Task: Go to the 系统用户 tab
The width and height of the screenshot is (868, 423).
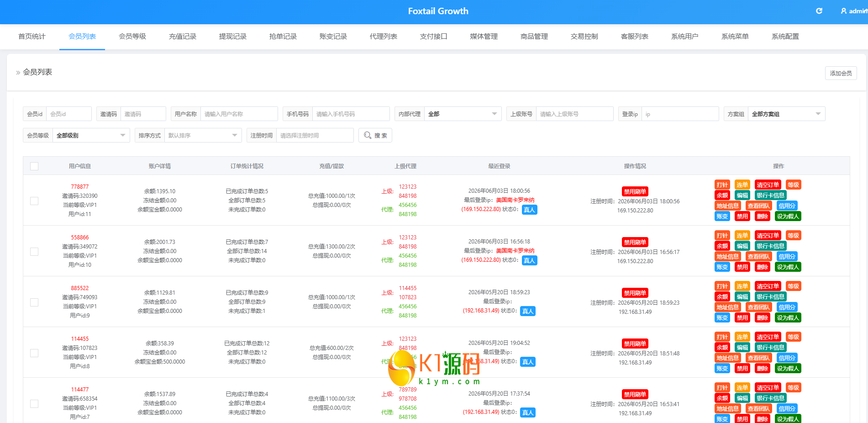Action: click(x=685, y=37)
